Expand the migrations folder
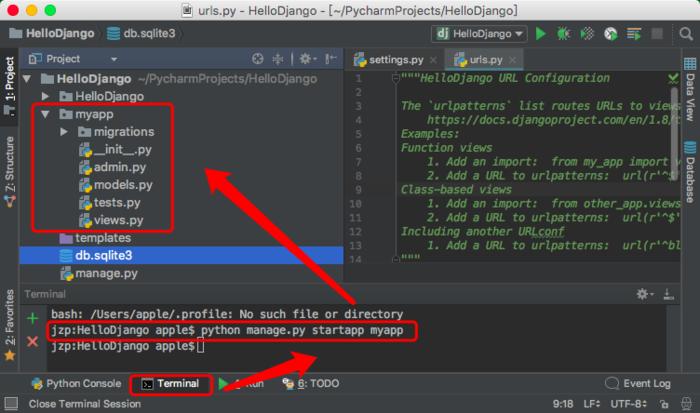700x413 pixels. coord(64,132)
